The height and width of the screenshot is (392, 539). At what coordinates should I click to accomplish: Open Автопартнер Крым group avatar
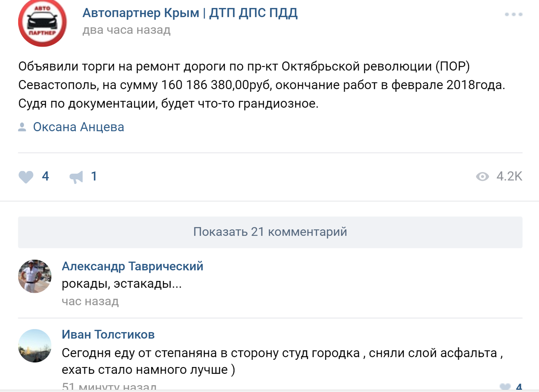(42, 23)
